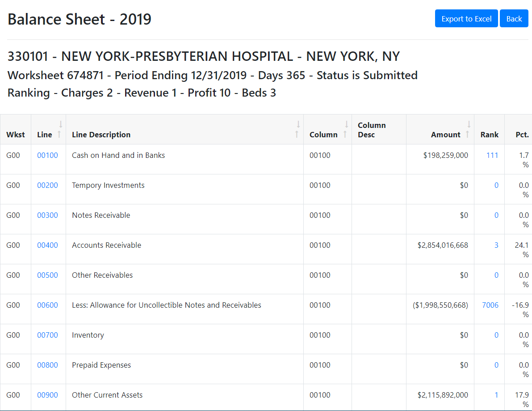The height and width of the screenshot is (411, 532).
Task: Open rank 0 for Tempory Investments
Action: click(496, 185)
